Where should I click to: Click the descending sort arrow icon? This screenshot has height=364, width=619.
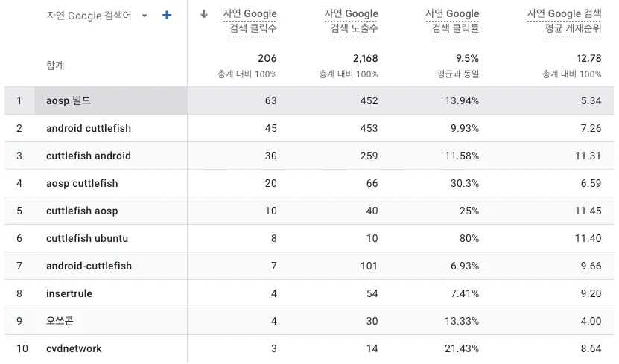pos(203,14)
